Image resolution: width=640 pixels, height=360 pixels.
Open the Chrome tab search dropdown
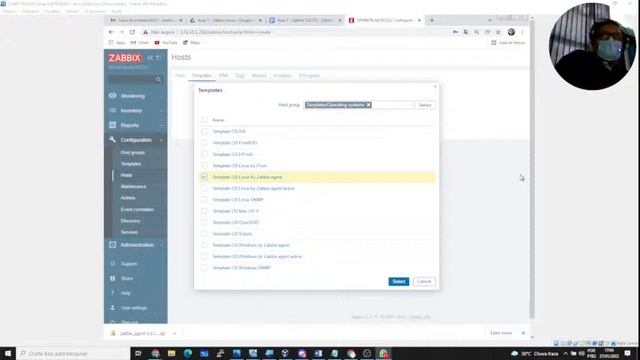pyautogui.click(x=490, y=20)
